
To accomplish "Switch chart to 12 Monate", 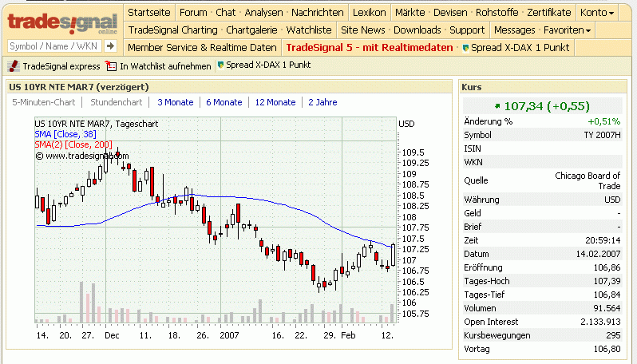I will point(275,102).
